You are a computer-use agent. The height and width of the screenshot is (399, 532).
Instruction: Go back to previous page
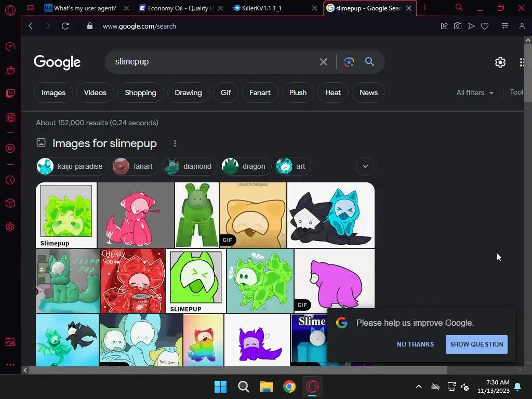pos(31,26)
